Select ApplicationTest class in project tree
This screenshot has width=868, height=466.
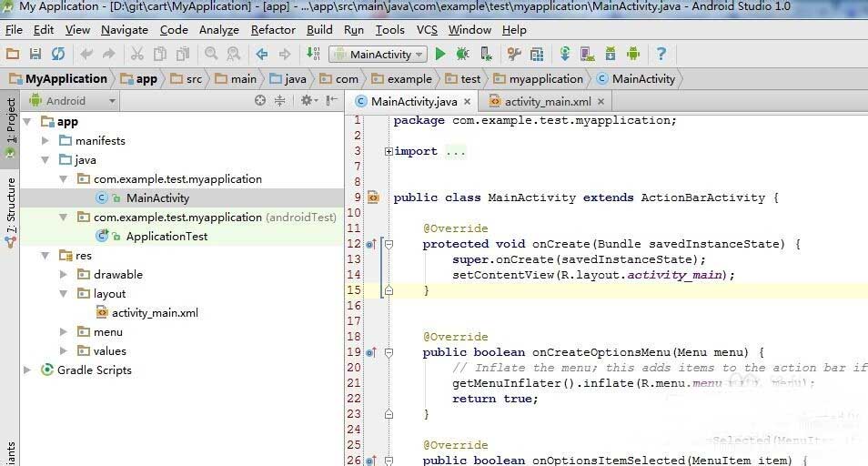(167, 237)
